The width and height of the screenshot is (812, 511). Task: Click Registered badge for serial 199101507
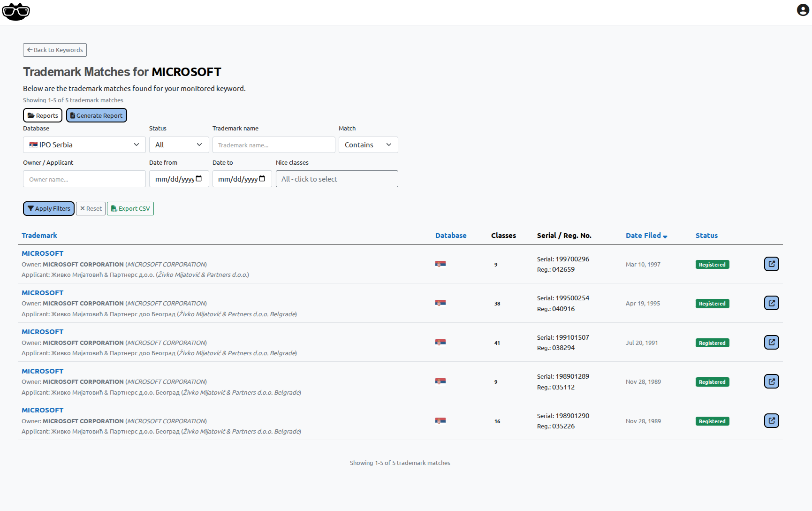pyautogui.click(x=712, y=343)
